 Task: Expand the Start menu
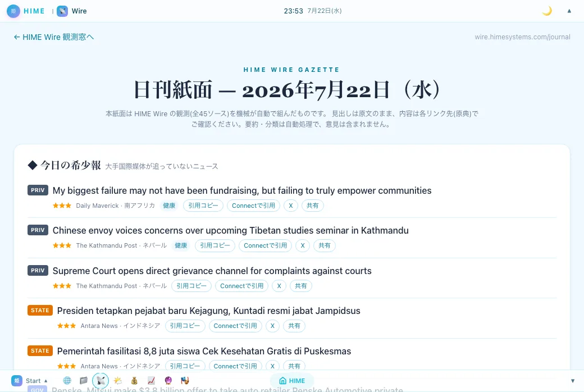click(30, 381)
